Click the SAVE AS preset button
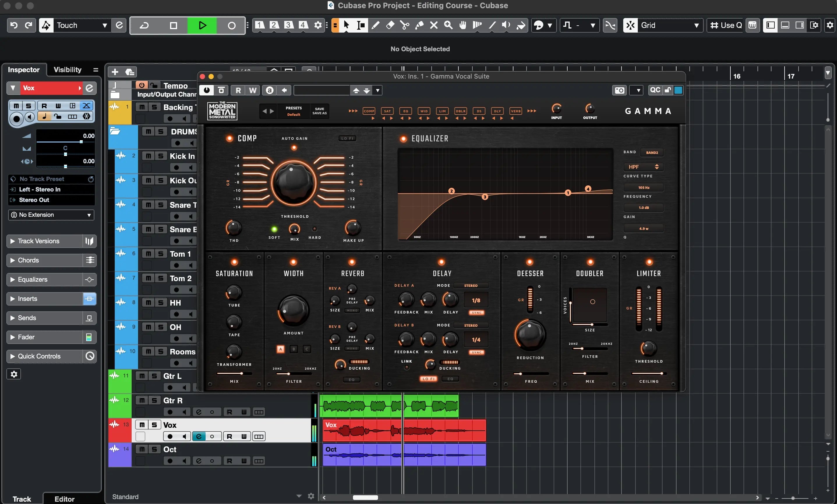 click(x=319, y=113)
